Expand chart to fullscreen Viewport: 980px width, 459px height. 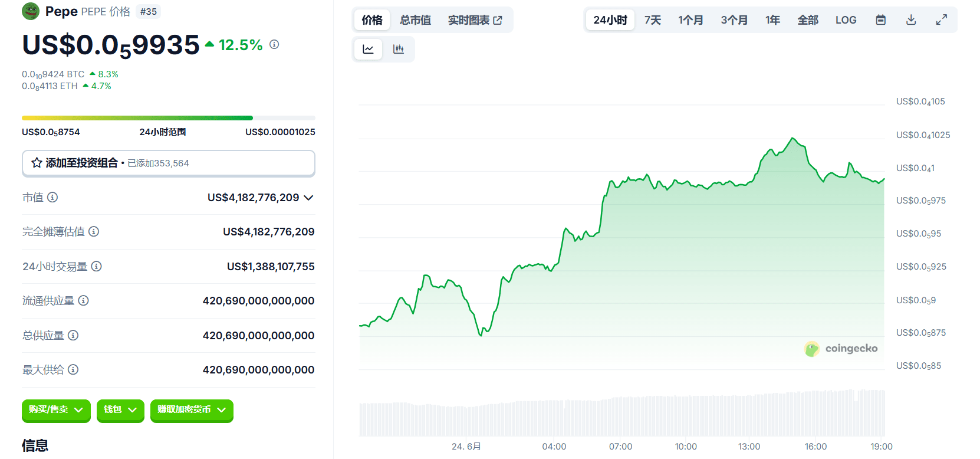942,20
